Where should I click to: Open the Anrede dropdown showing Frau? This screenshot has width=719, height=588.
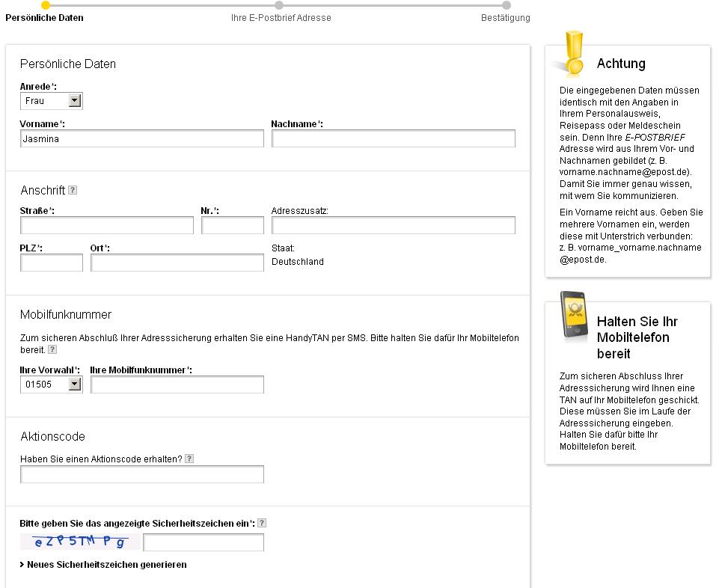point(52,101)
